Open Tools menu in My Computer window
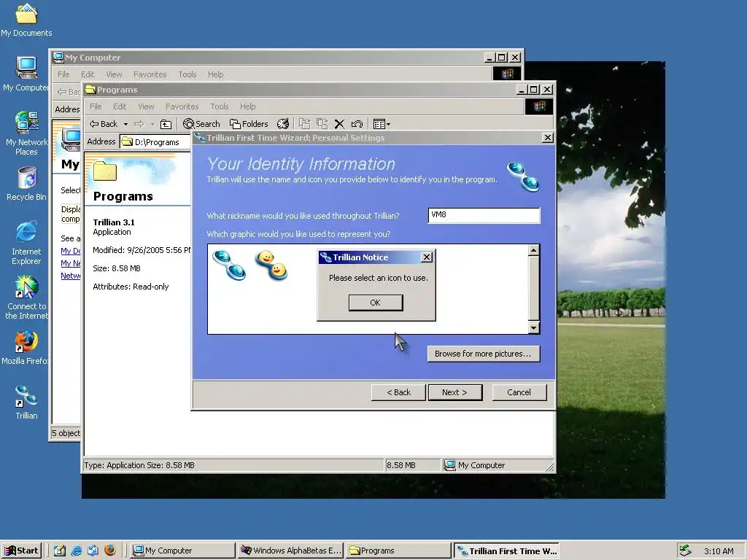 [187, 74]
